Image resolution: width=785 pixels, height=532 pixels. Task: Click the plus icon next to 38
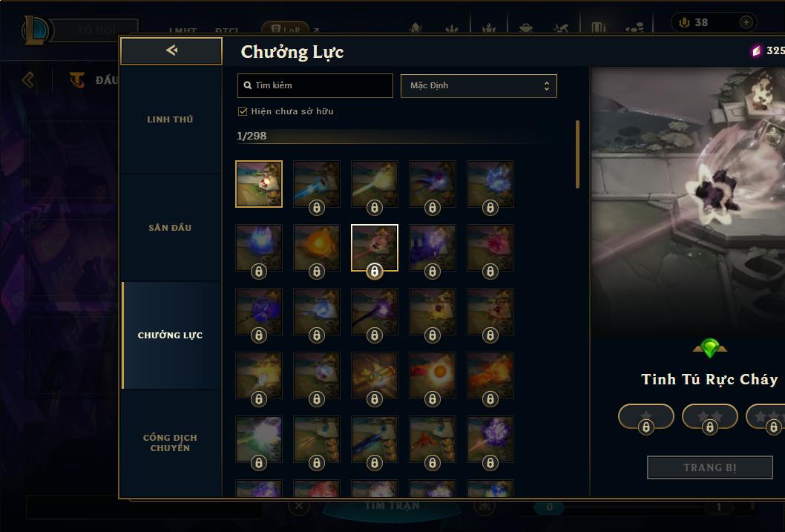pos(746,22)
